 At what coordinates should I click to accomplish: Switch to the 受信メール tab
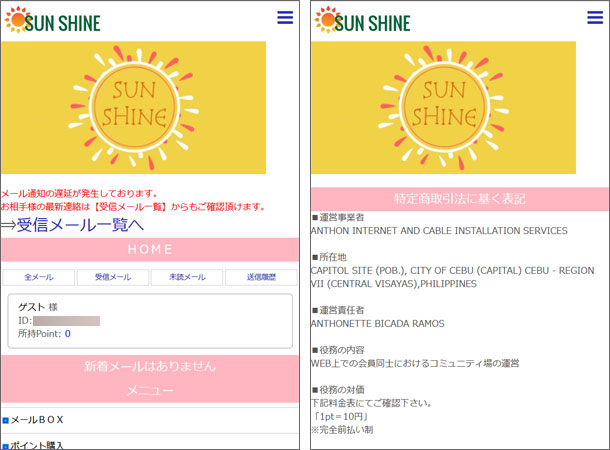113,277
